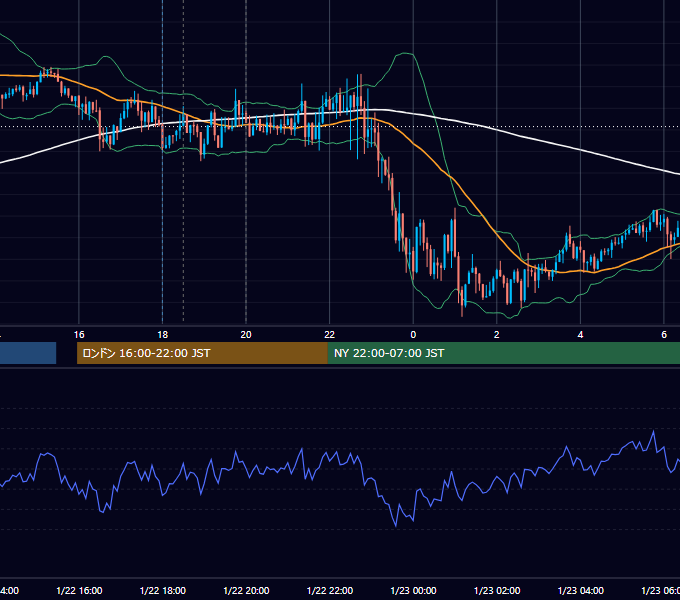The height and width of the screenshot is (600, 680).
Task: Click the 1/23 00:00 time label
Action: click(x=413, y=590)
